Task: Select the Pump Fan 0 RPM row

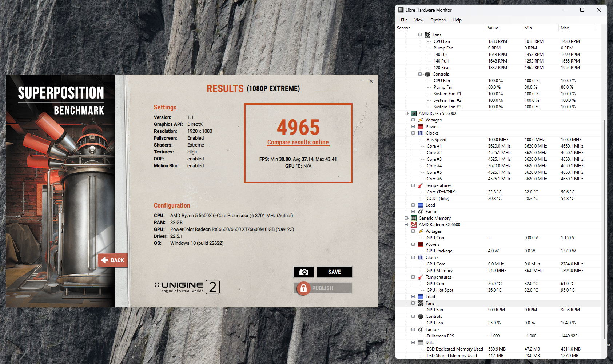Action: (x=498, y=48)
